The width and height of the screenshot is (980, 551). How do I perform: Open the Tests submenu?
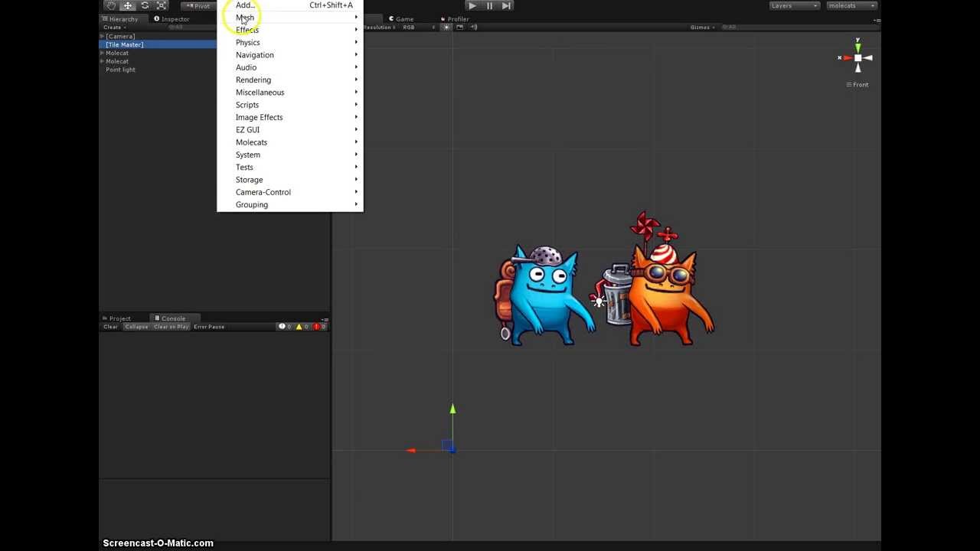point(289,168)
